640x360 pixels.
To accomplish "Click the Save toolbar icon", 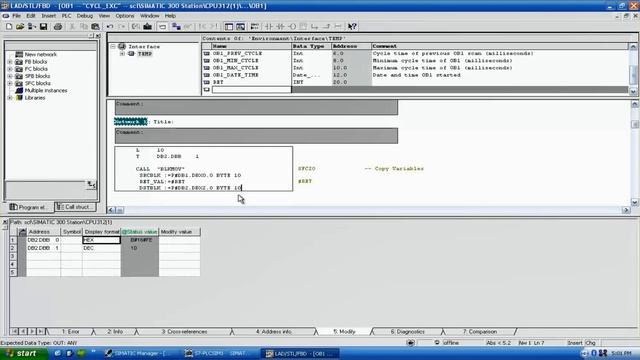I will 43,27.
